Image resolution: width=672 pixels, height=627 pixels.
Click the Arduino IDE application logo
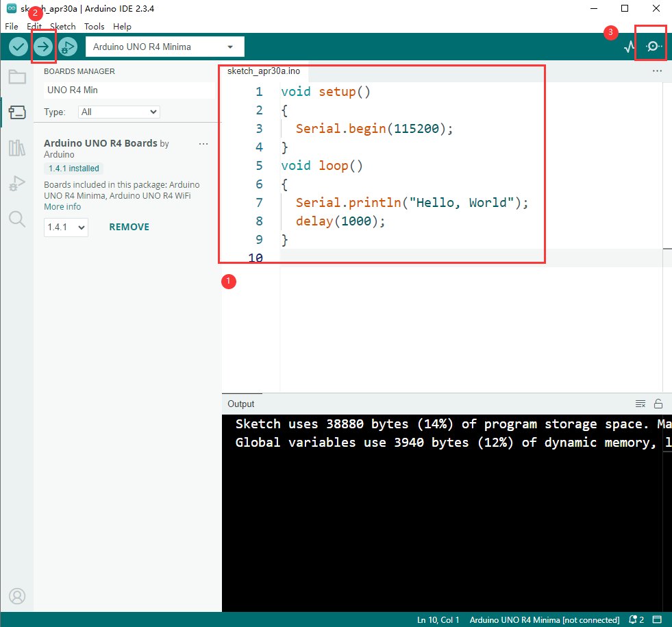pos(12,9)
